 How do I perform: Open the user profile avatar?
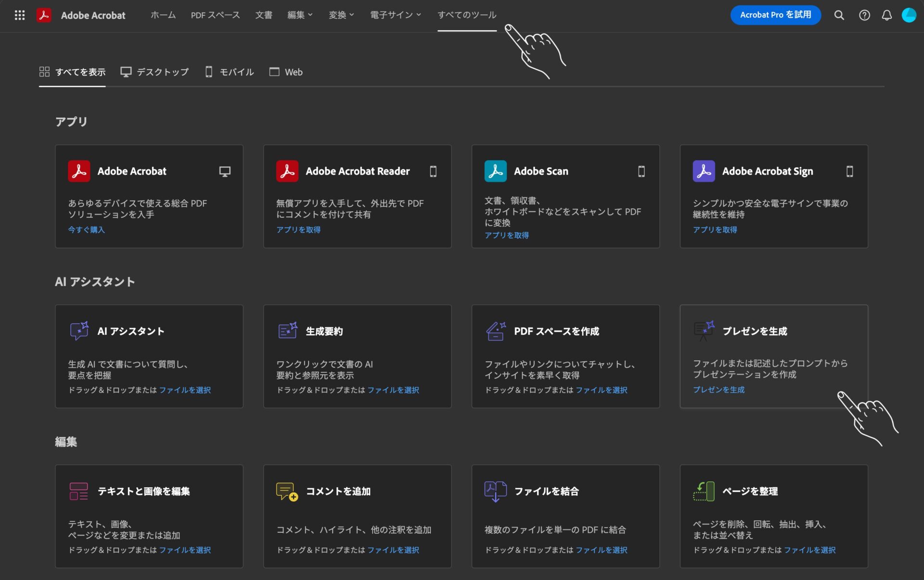[909, 15]
